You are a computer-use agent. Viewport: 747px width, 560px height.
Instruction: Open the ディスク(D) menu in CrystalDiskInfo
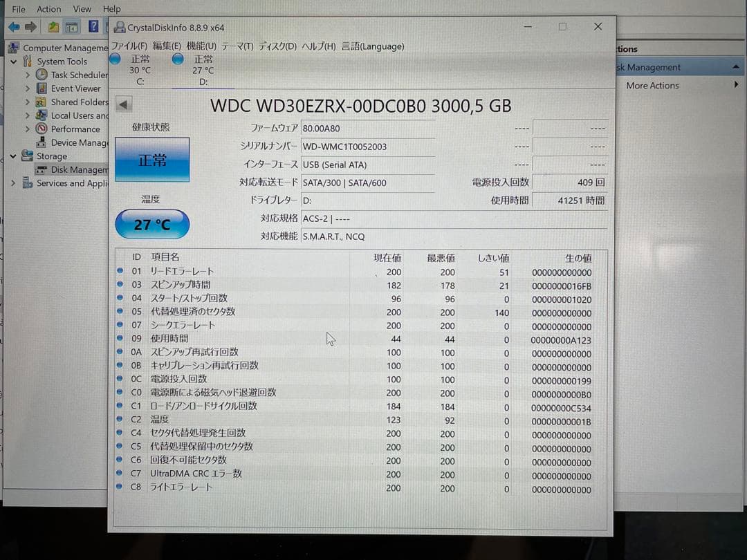point(278,46)
